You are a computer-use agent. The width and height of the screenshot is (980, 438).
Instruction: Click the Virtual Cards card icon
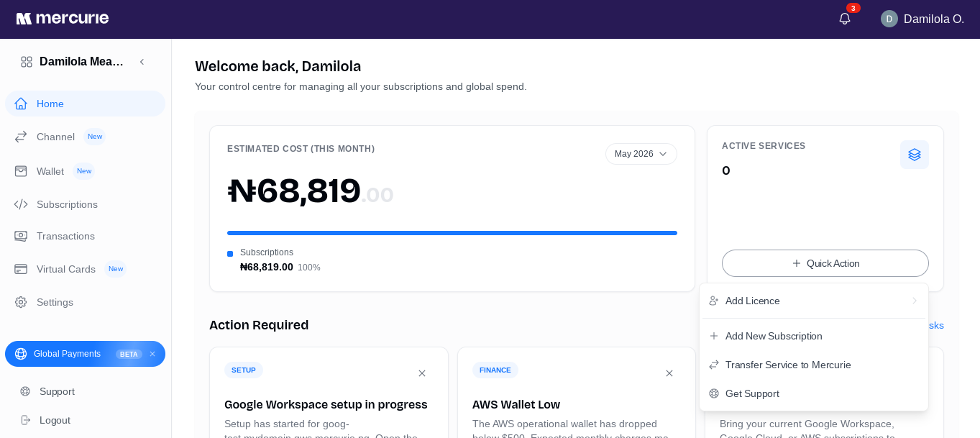click(x=21, y=269)
